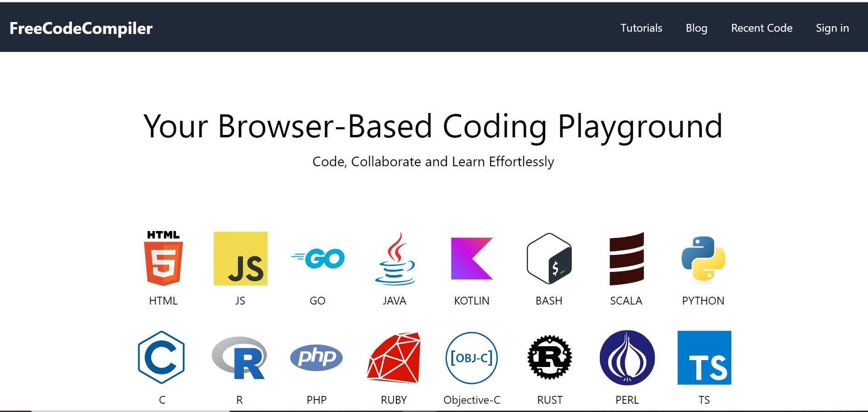Viewport: 868px width, 412px height.
Task: Click the TS text label
Action: tap(704, 400)
